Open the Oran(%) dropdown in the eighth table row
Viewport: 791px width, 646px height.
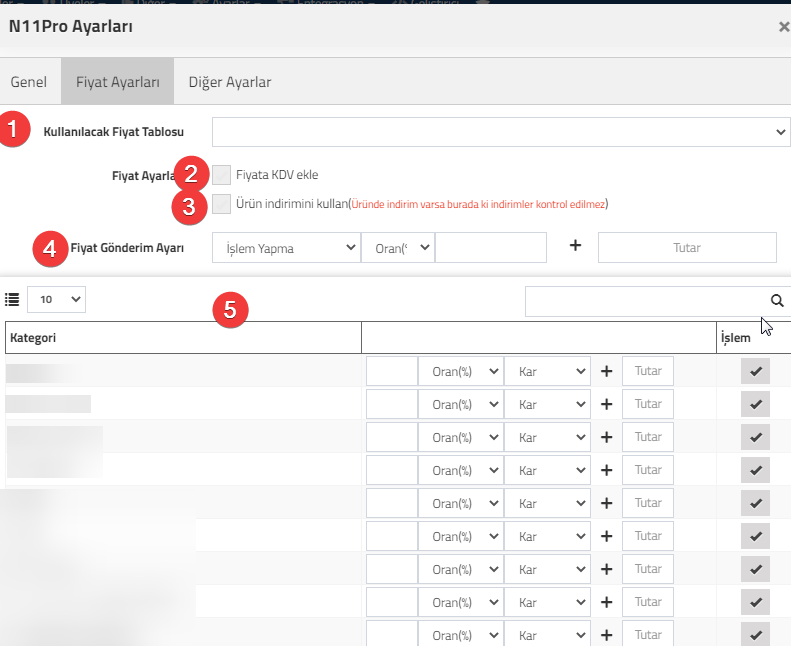[461, 602]
